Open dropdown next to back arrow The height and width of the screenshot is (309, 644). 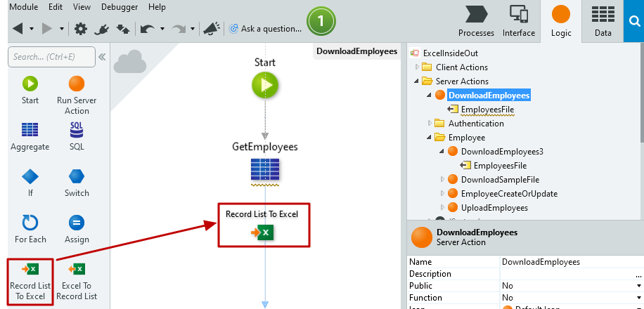coord(32,29)
